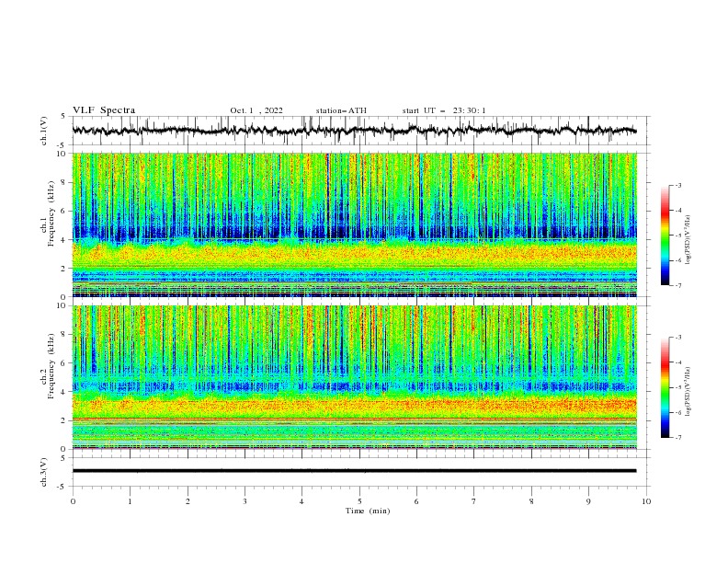Click the ch.1 PSD color scale bar
Viewport: 728px width, 563px height.
[665, 236]
